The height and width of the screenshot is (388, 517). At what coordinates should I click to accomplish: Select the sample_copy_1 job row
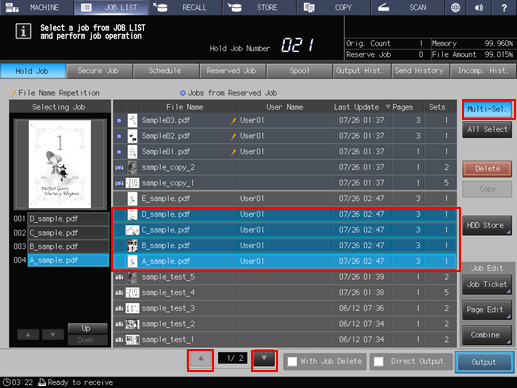285,183
